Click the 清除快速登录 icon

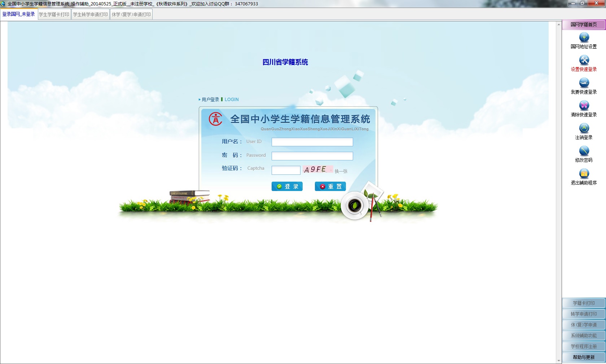(x=583, y=105)
